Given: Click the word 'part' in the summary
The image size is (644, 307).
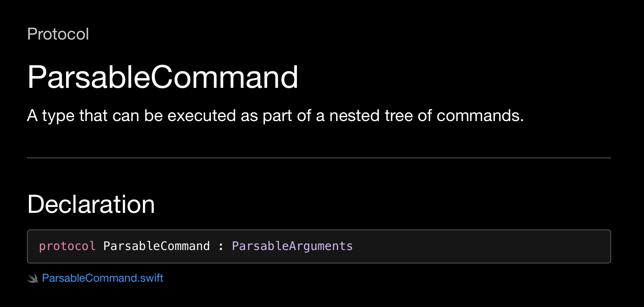Looking at the screenshot, I should tap(278, 116).
